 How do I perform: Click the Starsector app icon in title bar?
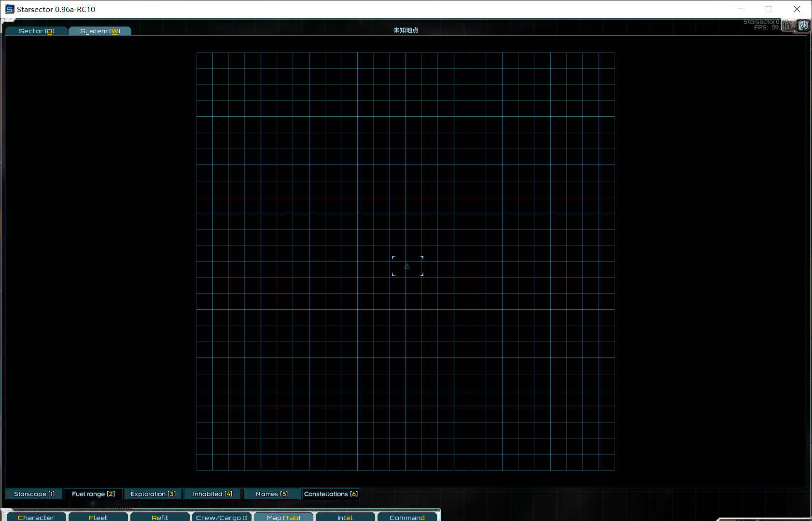[x=9, y=9]
